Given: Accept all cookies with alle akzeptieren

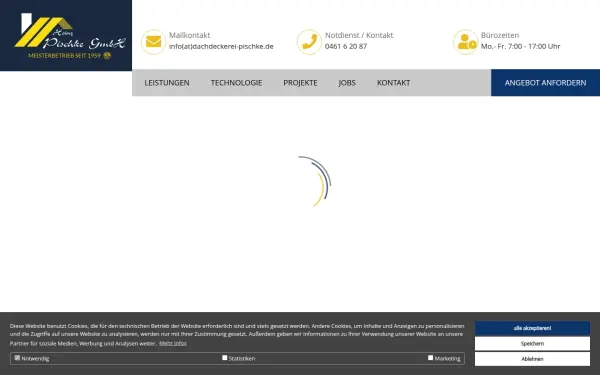Looking at the screenshot, I should (x=532, y=328).
